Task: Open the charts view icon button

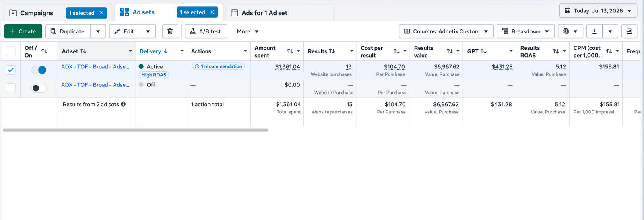Action: [x=630, y=31]
